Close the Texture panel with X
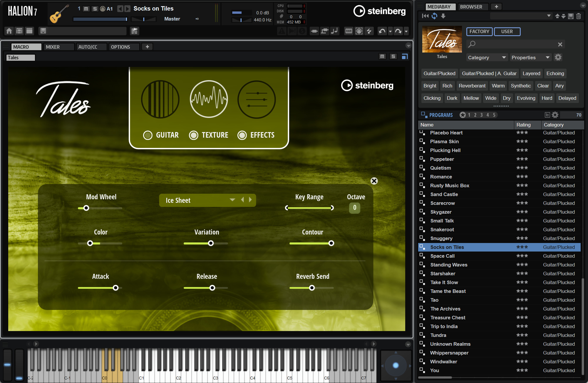Screen dimensions: 588x383 click(x=374, y=181)
